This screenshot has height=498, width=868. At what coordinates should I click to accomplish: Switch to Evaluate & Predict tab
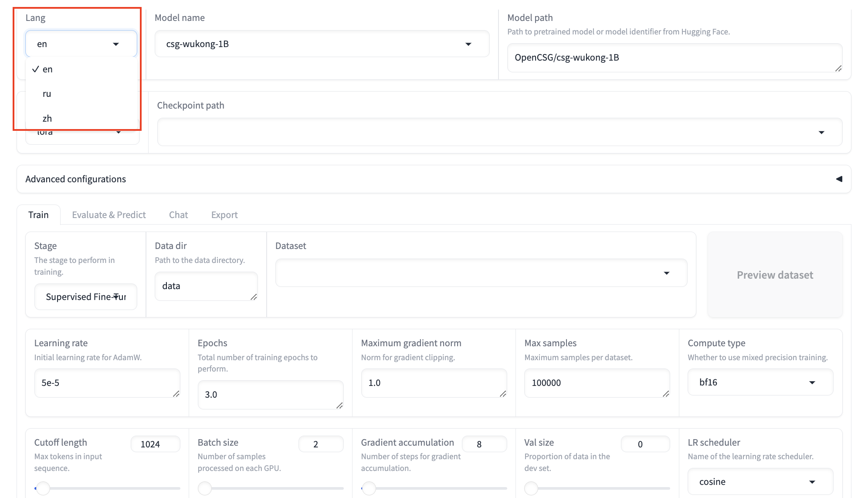pyautogui.click(x=109, y=215)
